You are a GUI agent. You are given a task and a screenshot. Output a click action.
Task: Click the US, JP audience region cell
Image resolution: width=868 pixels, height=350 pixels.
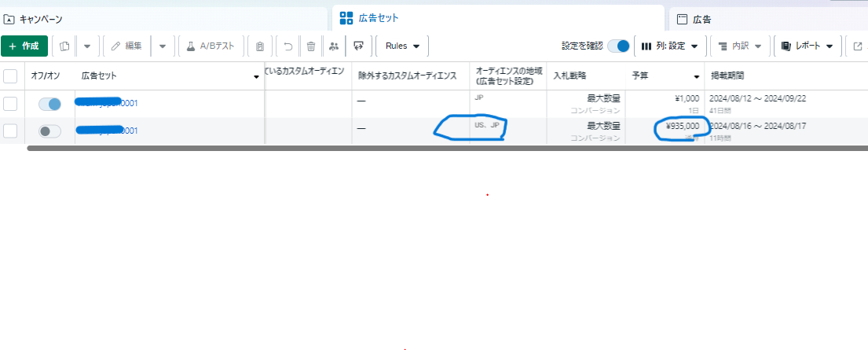pos(508,131)
